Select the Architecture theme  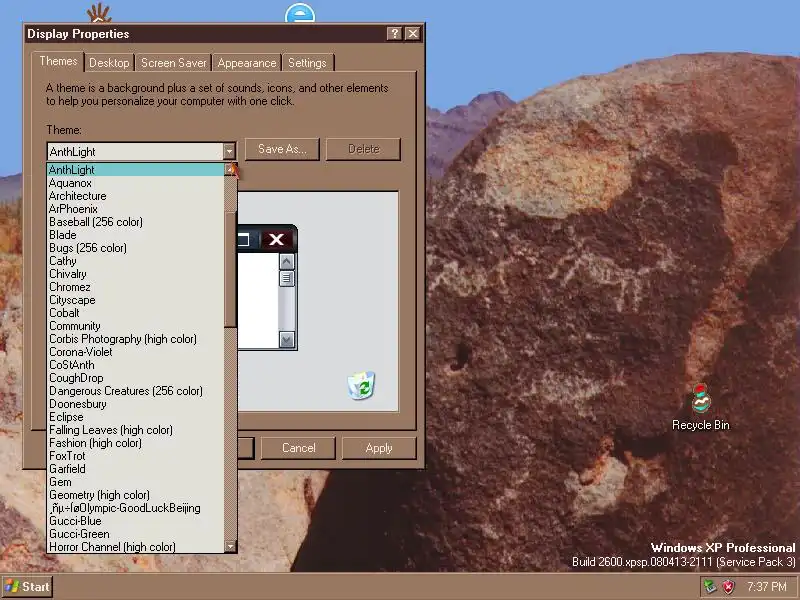pos(136,196)
